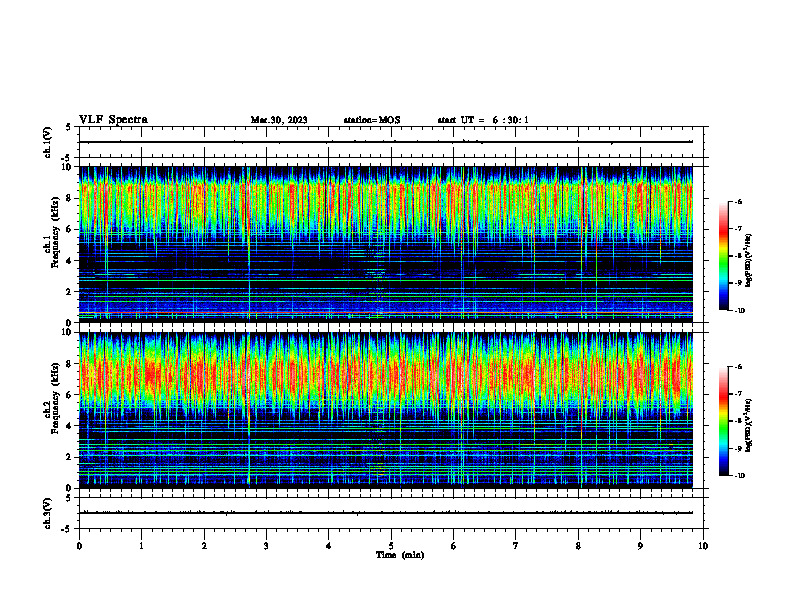Image resolution: width=792 pixels, height=612 pixels.
Task: Click the ch.1 color bar unit label
Action: [749, 261]
